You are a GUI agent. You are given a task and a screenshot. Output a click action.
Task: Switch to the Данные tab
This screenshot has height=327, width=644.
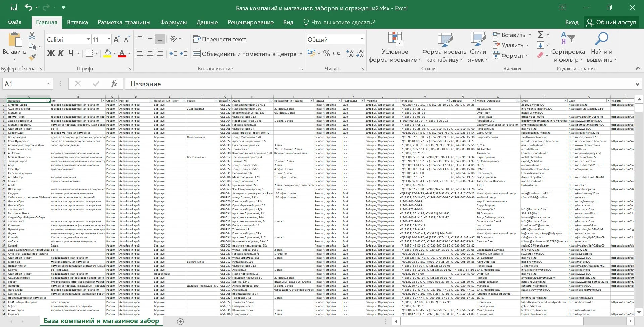[x=207, y=22]
